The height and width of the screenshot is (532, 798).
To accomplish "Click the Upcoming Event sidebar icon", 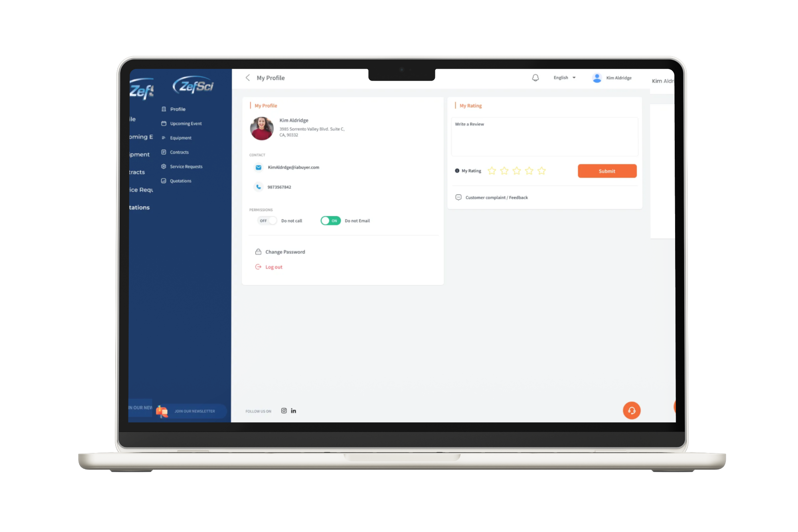I will click(164, 123).
